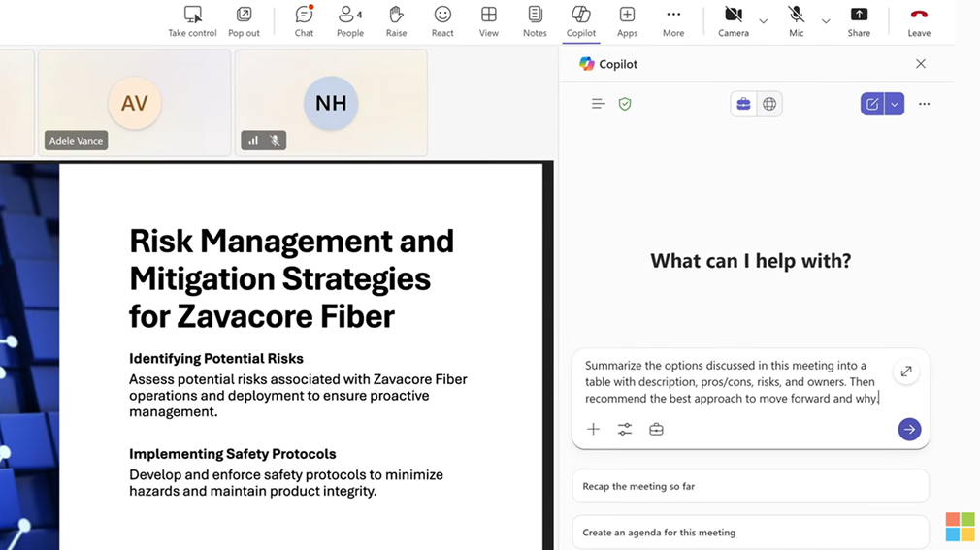Expand the mic options chevron
The height and width of the screenshot is (550, 980).
click(826, 21)
